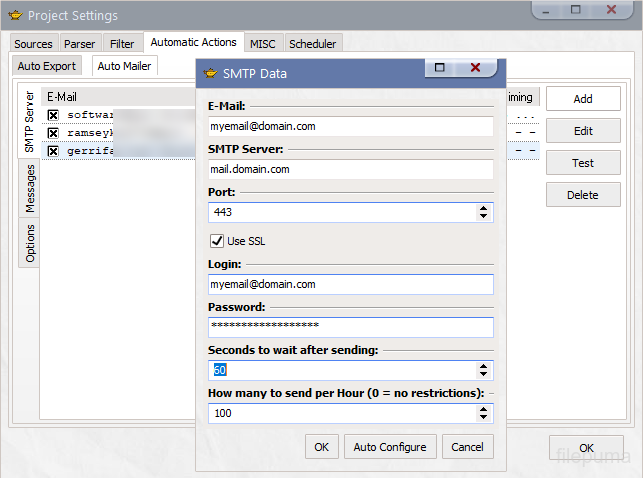Toggle the gerrifa e-mail row checkbox
This screenshot has height=478, width=643.
pyautogui.click(x=54, y=151)
